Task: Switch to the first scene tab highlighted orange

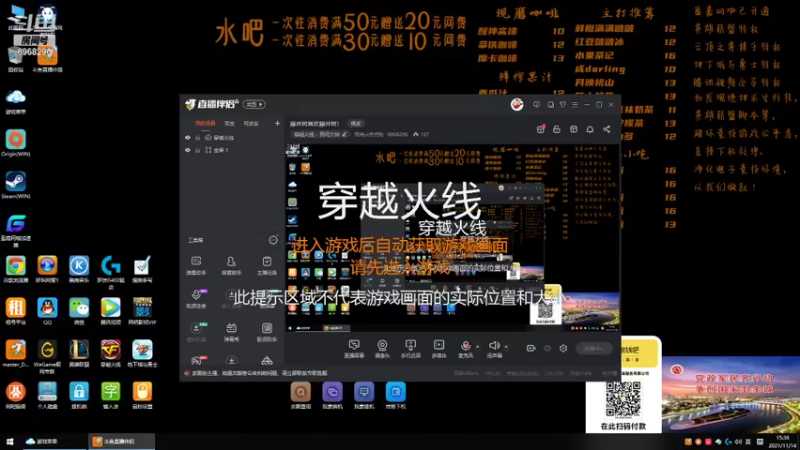Action: tap(205, 123)
